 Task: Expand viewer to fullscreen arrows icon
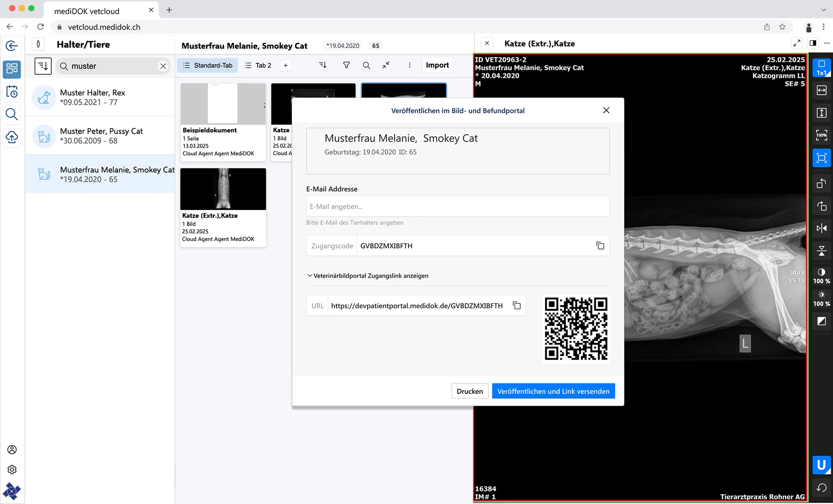[797, 43]
